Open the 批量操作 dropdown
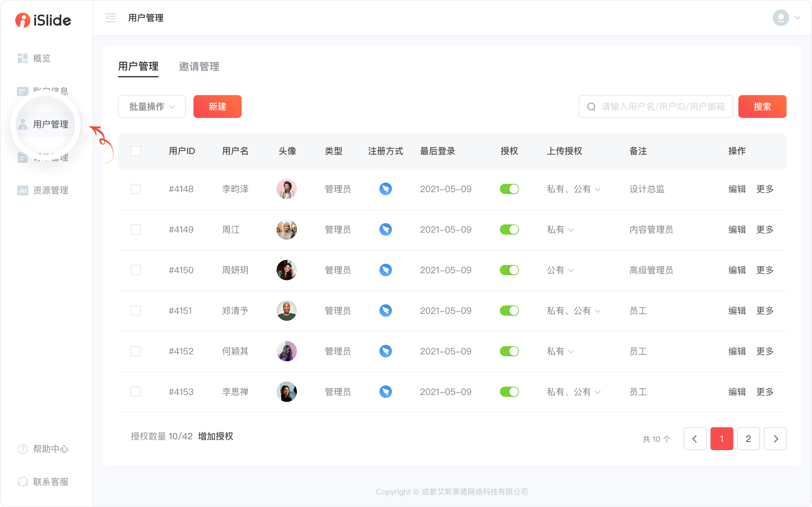The height and width of the screenshot is (507, 812). [152, 107]
